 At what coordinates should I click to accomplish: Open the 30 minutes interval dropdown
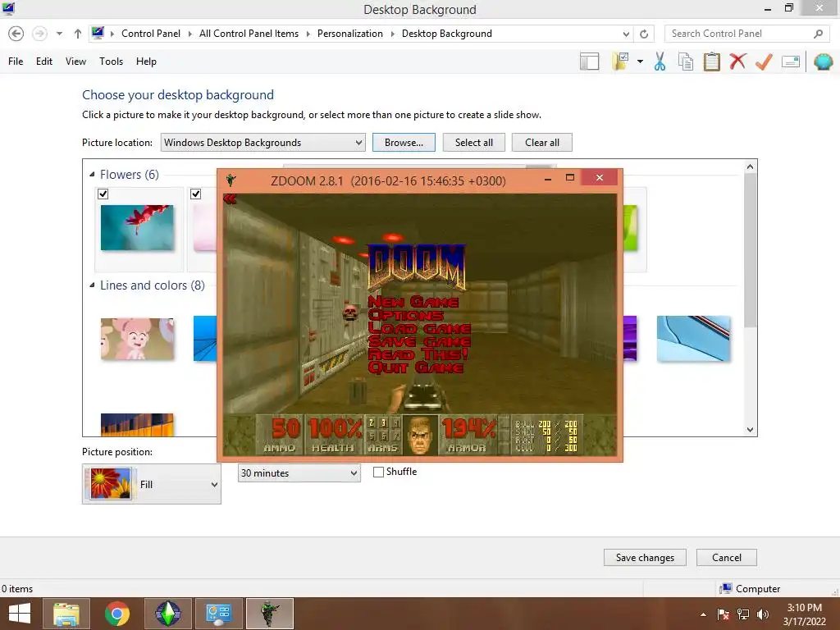(299, 473)
